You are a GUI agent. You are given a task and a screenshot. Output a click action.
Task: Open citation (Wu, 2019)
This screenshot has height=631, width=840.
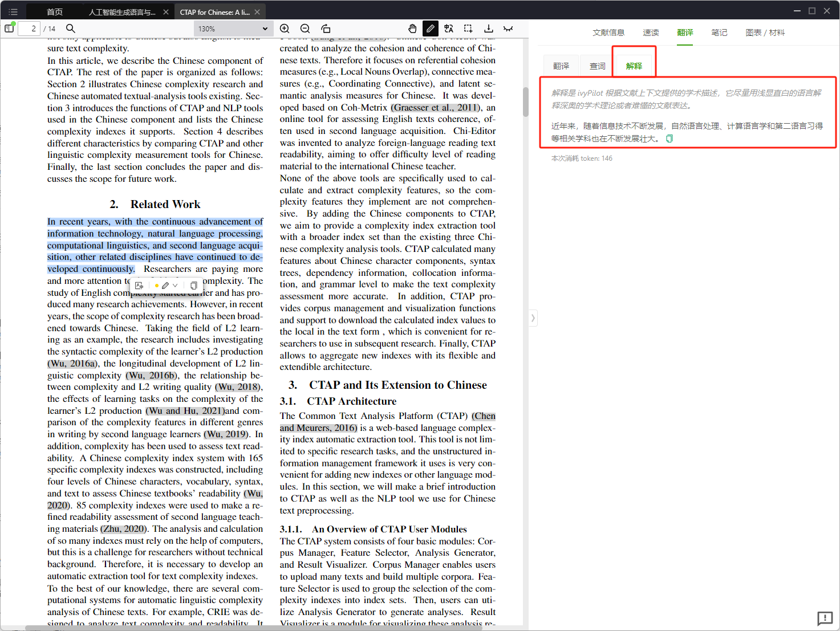pyautogui.click(x=226, y=434)
